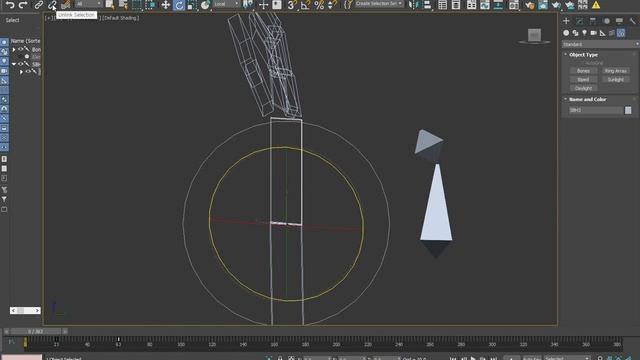Open the Layer Explorer
Screen dimensions: 640x360
[456, 5]
